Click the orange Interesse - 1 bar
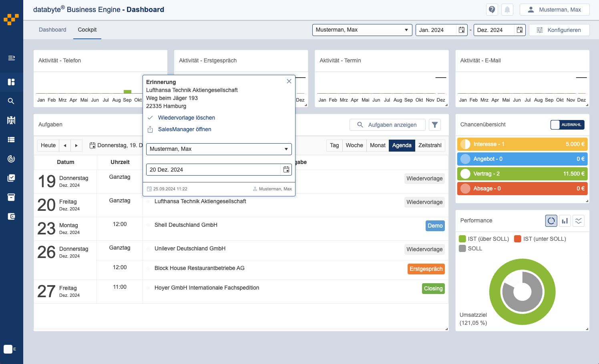This screenshot has height=364, width=599. (x=522, y=144)
